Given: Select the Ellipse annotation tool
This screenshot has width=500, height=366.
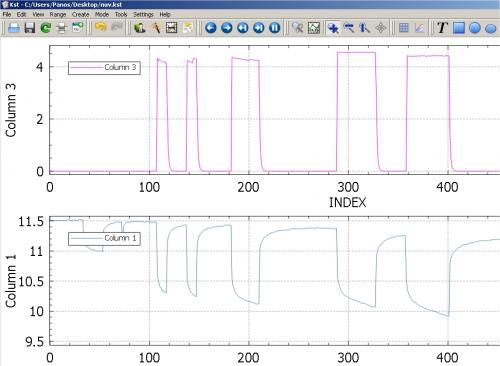Looking at the screenshot, I should point(491,28).
